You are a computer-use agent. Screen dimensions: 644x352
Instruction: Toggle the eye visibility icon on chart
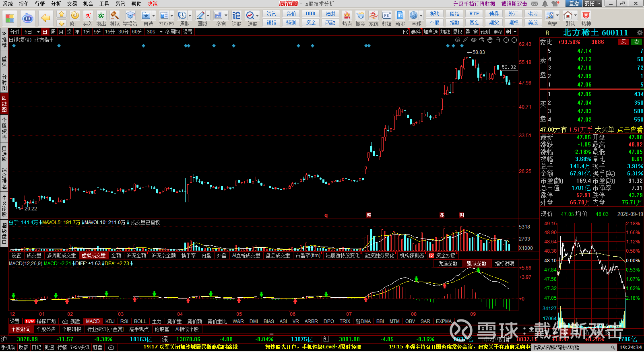point(474,40)
